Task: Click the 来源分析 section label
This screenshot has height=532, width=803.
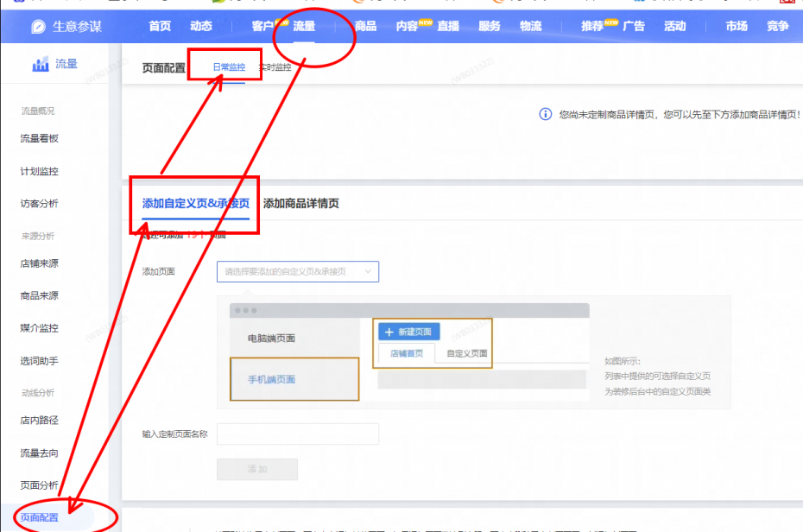Action: coord(38,236)
